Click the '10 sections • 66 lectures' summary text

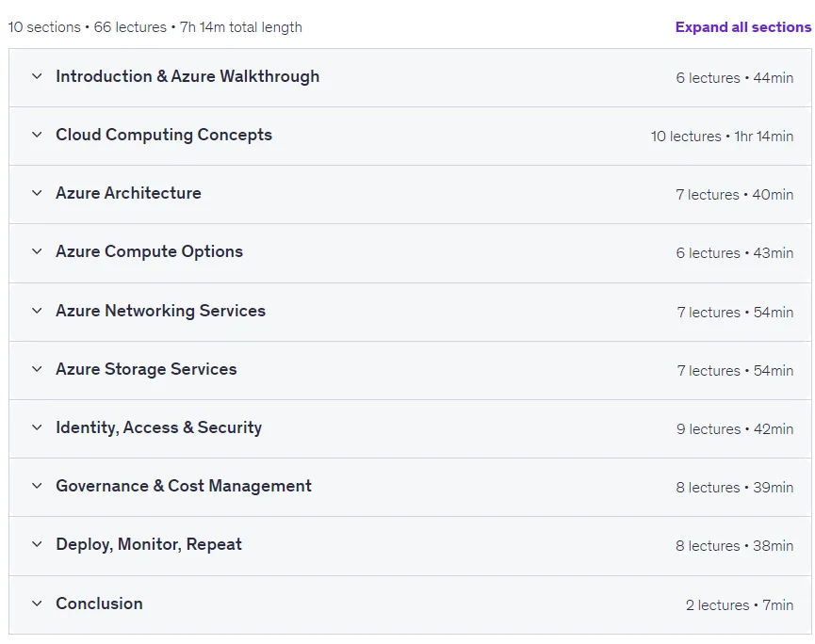pos(88,27)
